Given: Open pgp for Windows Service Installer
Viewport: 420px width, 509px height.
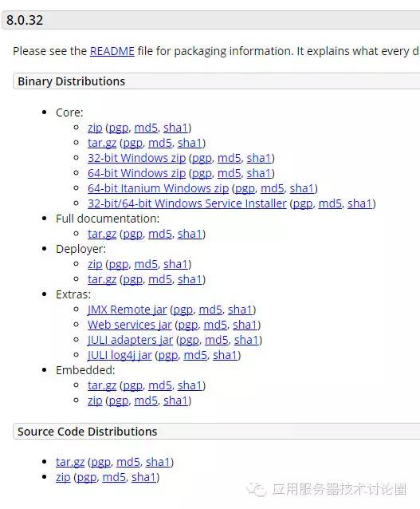Looking at the screenshot, I should pos(303,203).
